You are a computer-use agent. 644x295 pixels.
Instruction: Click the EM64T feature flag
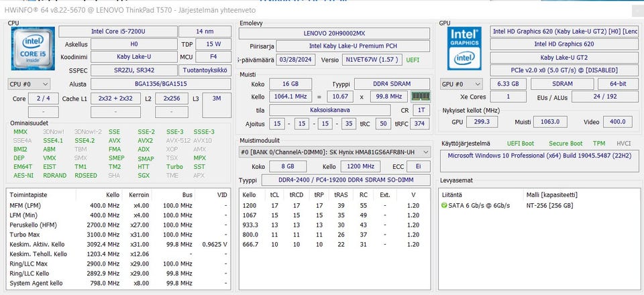[x=23, y=167]
